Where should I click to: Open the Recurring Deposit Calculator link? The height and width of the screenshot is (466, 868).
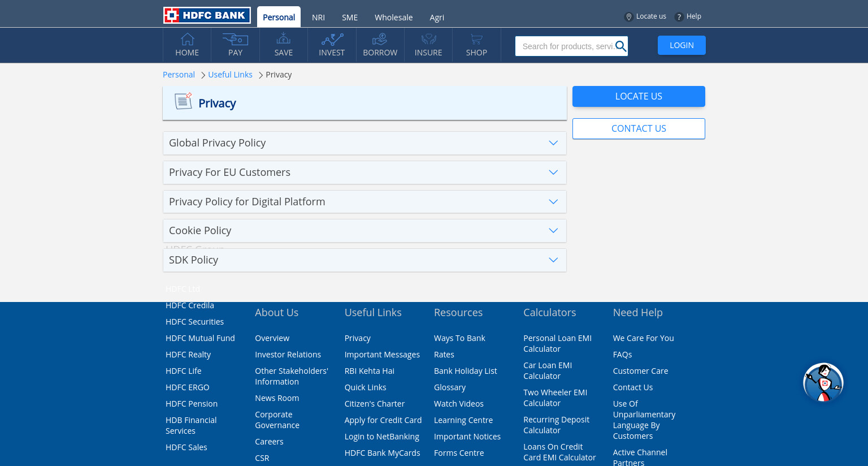pos(556,425)
